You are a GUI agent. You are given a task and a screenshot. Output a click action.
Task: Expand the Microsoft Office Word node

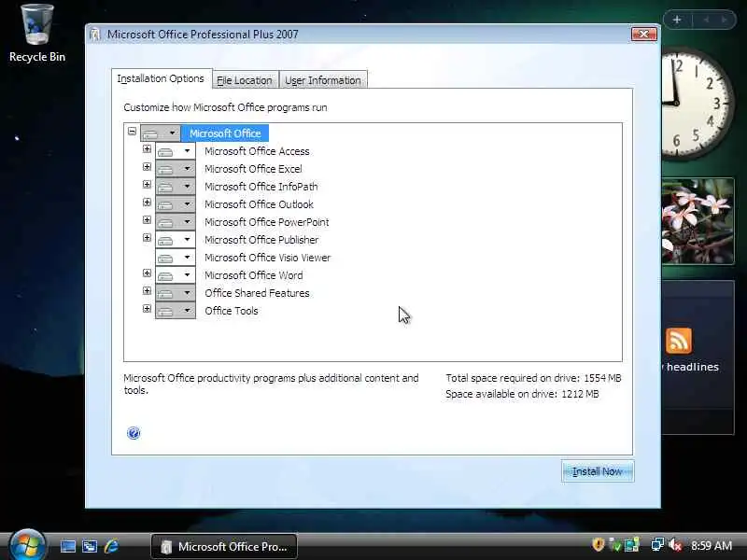pos(147,273)
